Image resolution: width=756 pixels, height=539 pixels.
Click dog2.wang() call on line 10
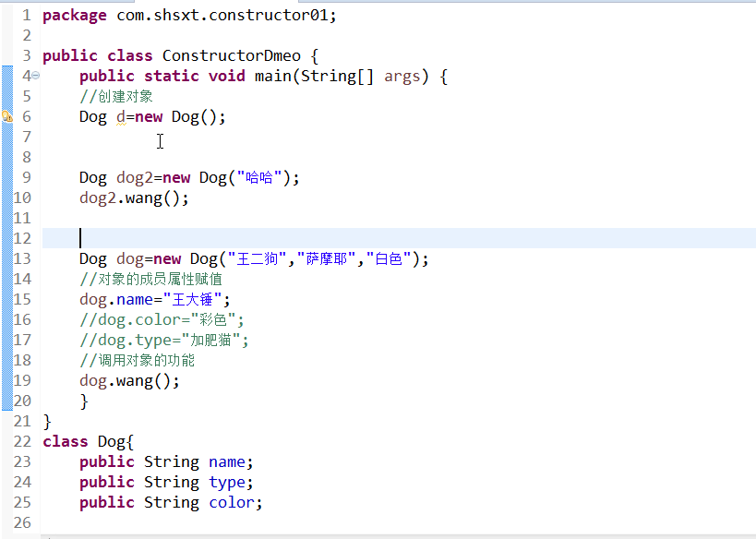(x=134, y=198)
